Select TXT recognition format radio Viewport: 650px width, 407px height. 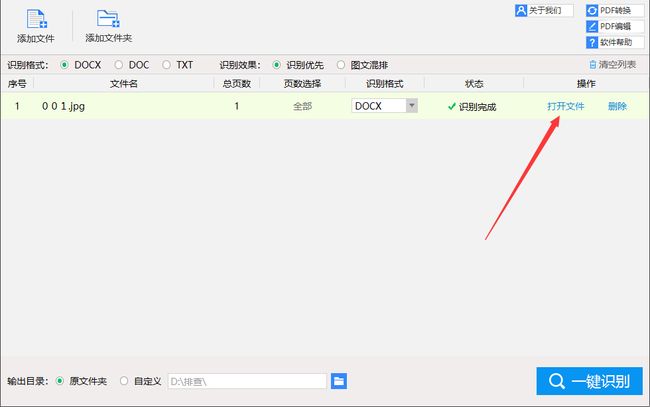pos(166,65)
